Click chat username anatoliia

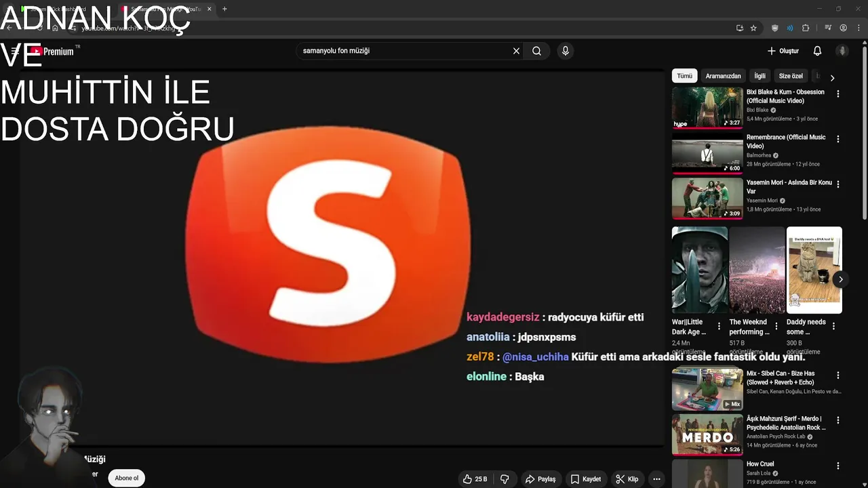[x=488, y=337]
